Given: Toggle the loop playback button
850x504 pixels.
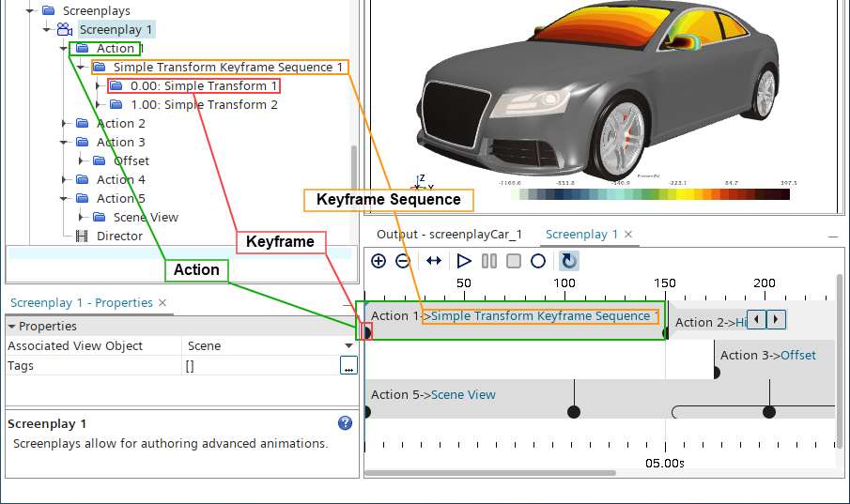Looking at the screenshot, I should coord(568,262).
